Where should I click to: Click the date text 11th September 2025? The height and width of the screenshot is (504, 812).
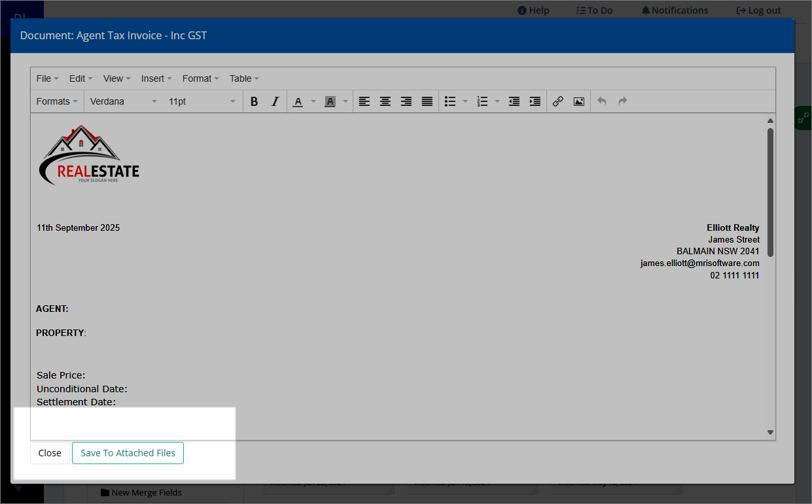79,228
